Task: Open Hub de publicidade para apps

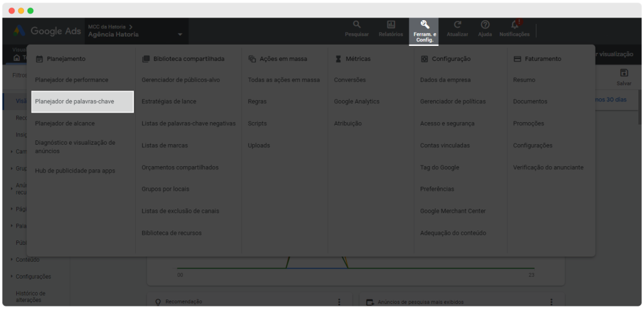Action: (x=75, y=171)
